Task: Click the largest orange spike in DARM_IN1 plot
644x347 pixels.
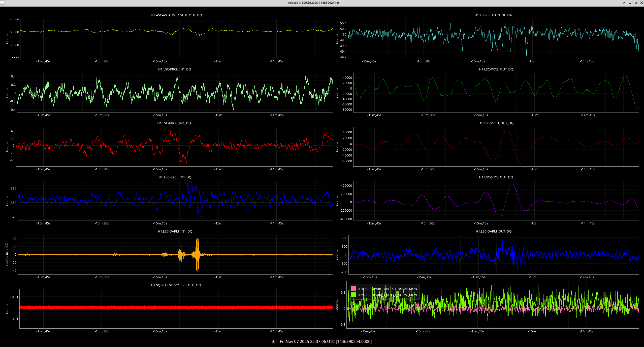Action: [197, 254]
